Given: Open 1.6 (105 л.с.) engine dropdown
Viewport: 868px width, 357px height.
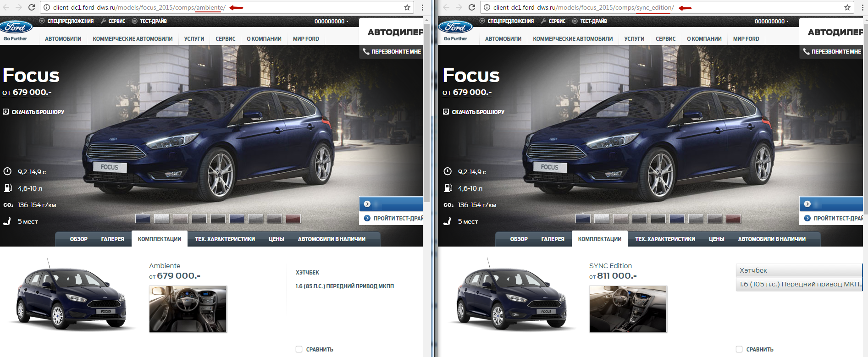Looking at the screenshot, I should point(799,284).
